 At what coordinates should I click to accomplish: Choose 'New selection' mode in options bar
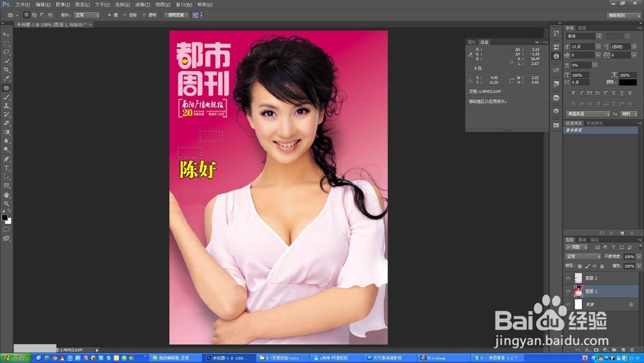26,15
